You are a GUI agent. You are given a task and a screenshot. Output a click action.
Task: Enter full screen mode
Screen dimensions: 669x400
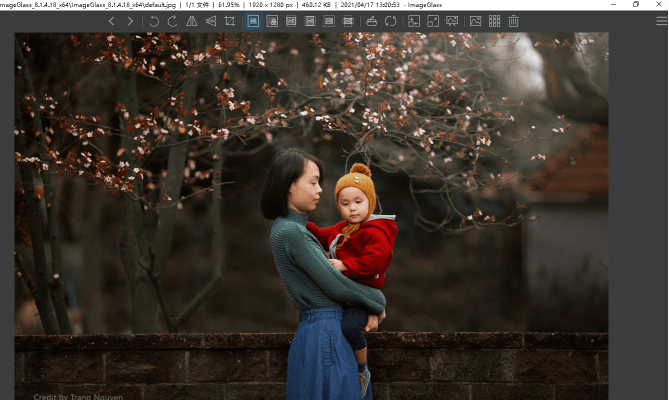point(433,21)
